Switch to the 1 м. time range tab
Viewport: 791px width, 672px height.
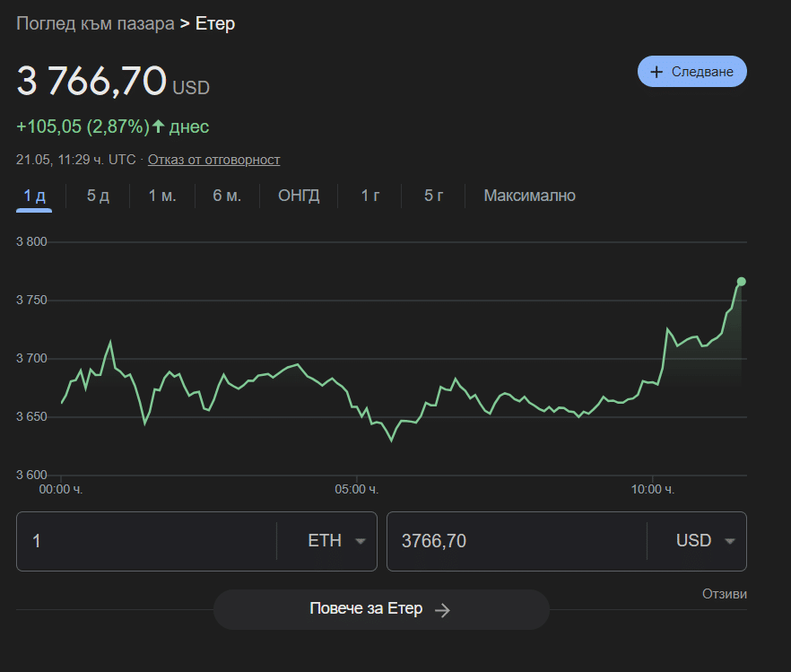tap(162, 196)
